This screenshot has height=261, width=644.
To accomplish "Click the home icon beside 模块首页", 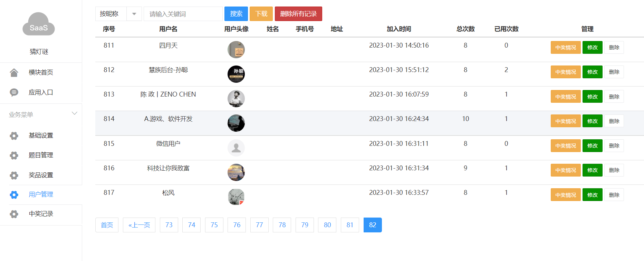I will [x=14, y=72].
